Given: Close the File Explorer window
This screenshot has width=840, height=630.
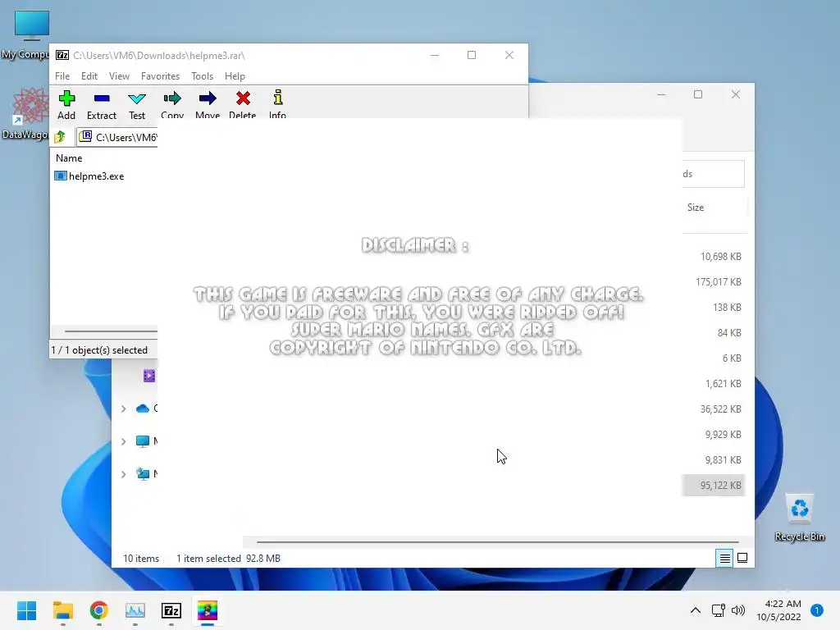Looking at the screenshot, I should (736, 95).
